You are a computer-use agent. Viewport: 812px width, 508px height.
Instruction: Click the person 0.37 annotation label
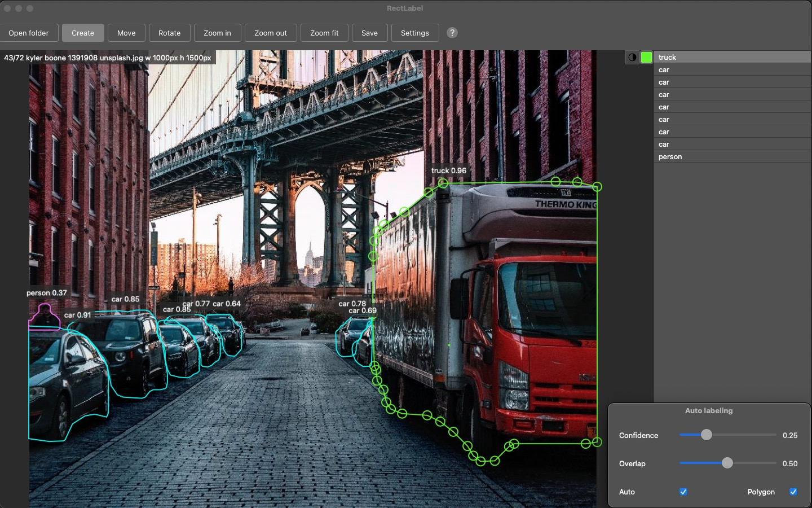[47, 293]
